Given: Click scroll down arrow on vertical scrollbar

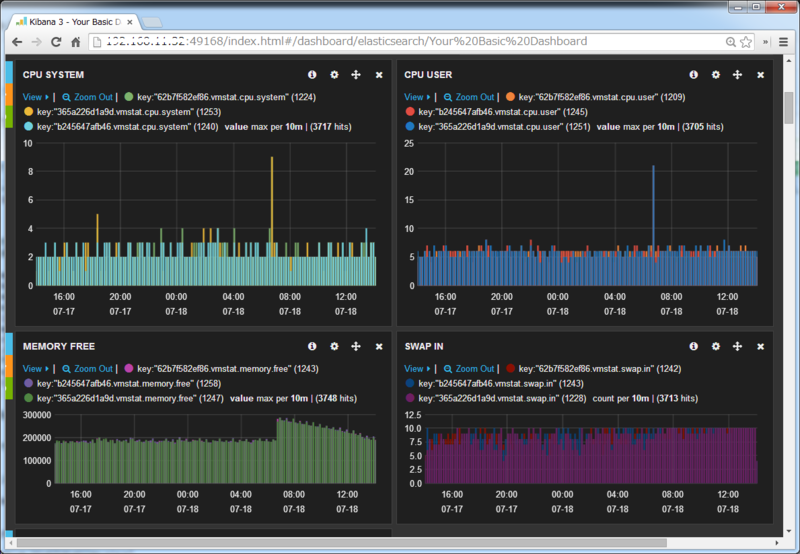Looking at the screenshot, I should tap(789, 531).
